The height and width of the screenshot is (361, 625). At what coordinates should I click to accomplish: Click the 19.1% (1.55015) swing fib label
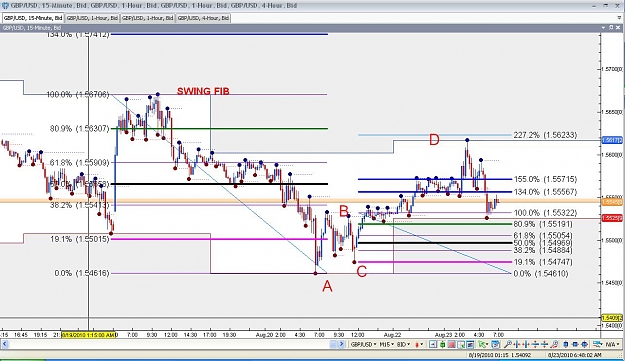(x=79, y=239)
